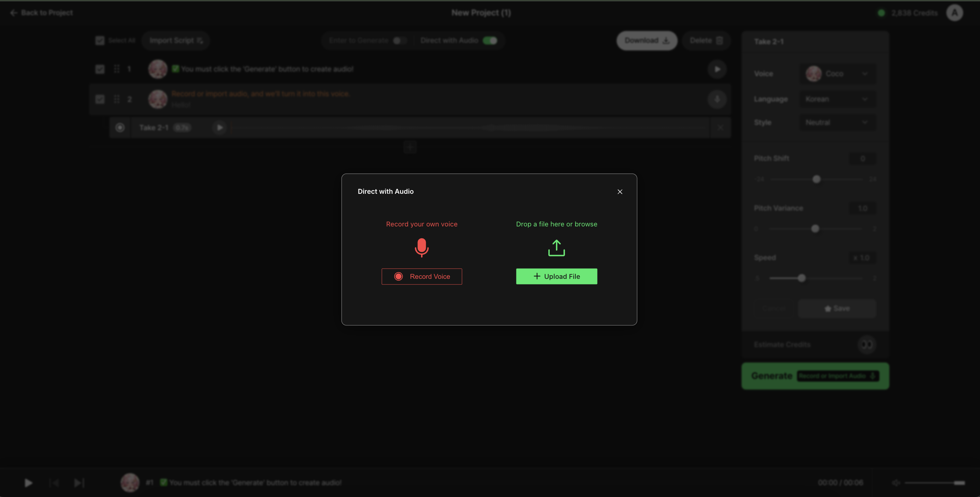Click the Speed slider handle
Screen dimensions: 980x497
pos(802,278)
